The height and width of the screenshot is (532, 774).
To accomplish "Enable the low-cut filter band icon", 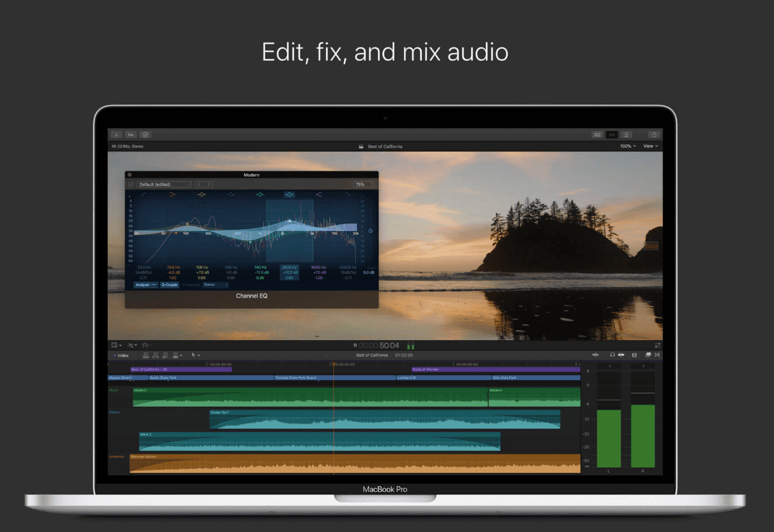I will point(143,194).
